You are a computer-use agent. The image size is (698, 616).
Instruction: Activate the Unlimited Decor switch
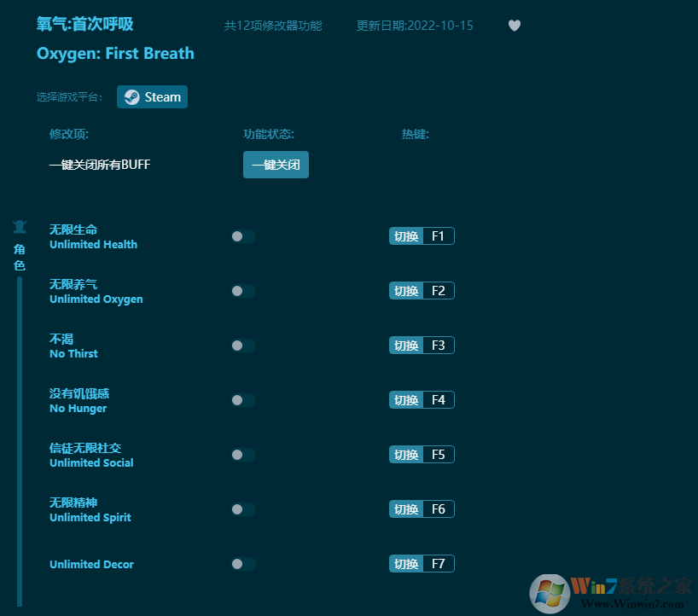(x=242, y=564)
